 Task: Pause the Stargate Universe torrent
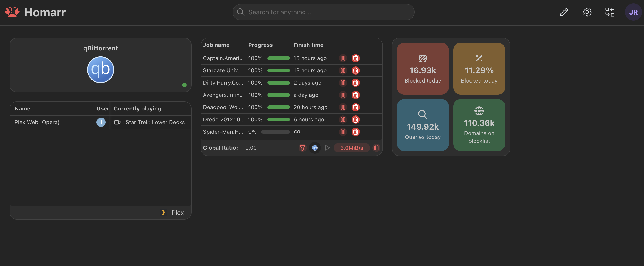point(343,70)
